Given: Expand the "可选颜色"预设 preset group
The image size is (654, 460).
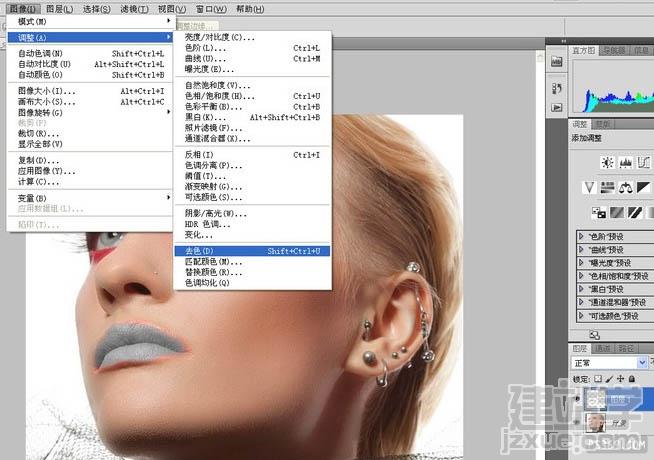Looking at the screenshot, I should (x=581, y=316).
